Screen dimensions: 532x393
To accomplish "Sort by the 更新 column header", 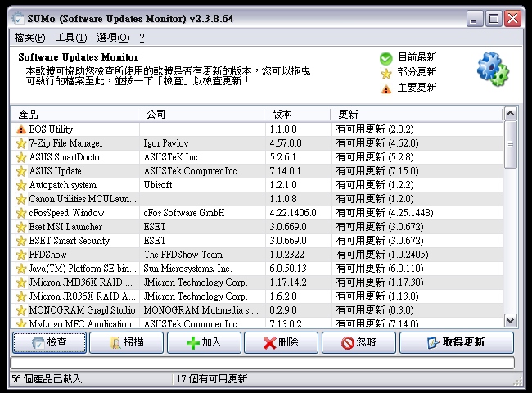I will [x=417, y=115].
